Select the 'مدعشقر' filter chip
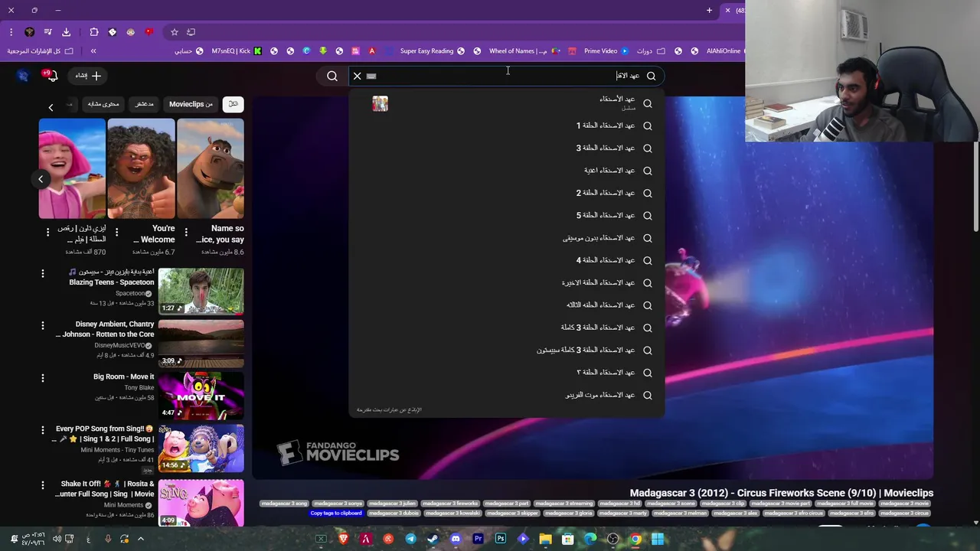Screen dimensions: 980x551 (x=145, y=104)
